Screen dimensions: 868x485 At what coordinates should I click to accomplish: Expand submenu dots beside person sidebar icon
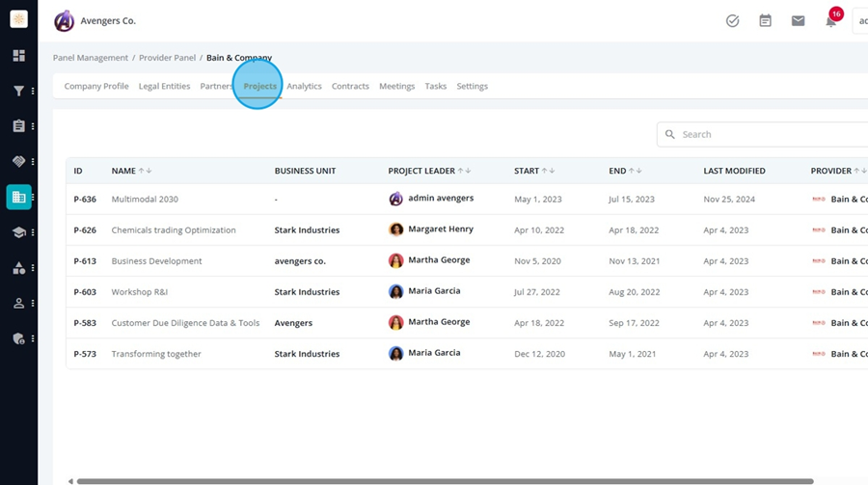(33, 304)
